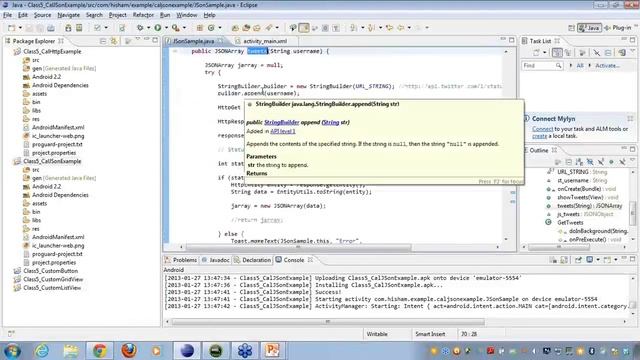
Task: Click Hide Static Members icon in Outline
Action: pos(601,162)
